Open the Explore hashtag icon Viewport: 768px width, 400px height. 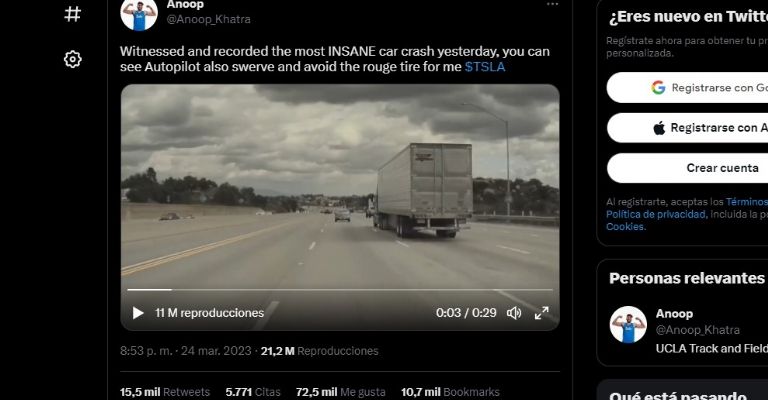point(72,14)
